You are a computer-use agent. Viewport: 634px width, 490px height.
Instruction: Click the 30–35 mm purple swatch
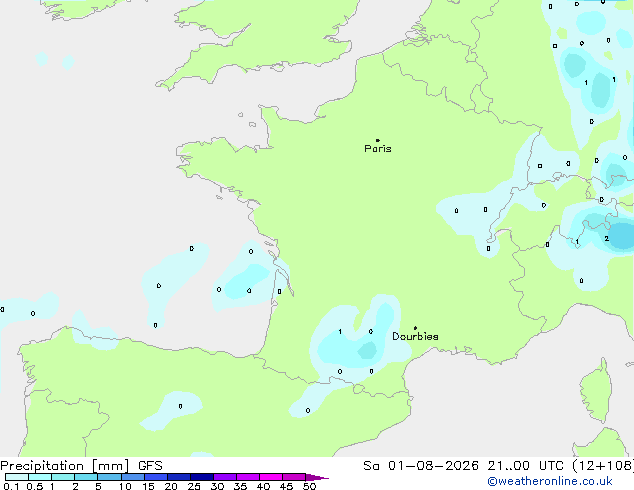225,477
